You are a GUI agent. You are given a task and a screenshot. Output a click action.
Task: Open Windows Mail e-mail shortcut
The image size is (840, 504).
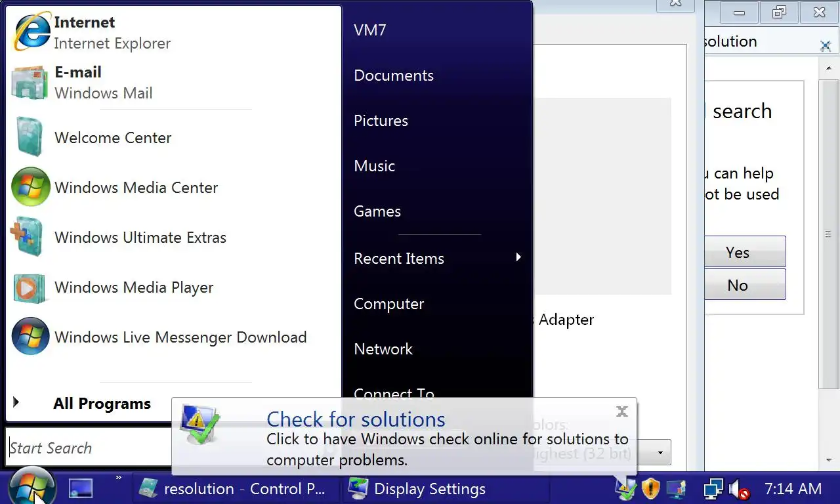pos(174,83)
